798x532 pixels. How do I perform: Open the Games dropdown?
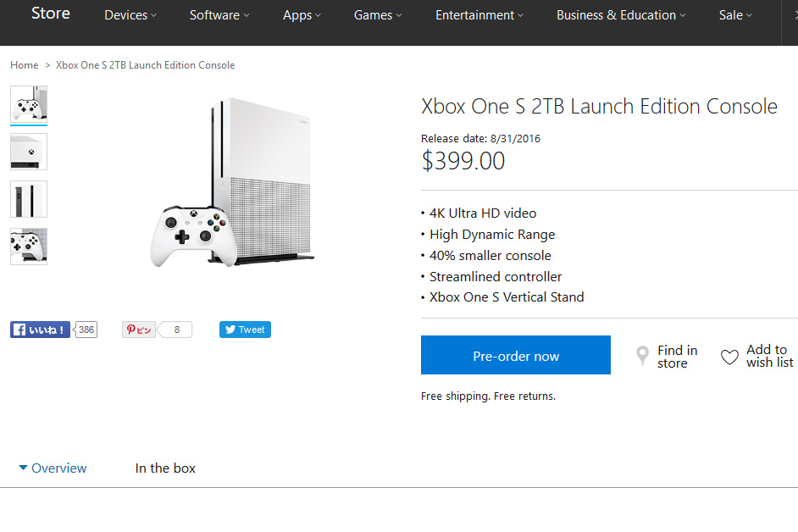(x=378, y=15)
